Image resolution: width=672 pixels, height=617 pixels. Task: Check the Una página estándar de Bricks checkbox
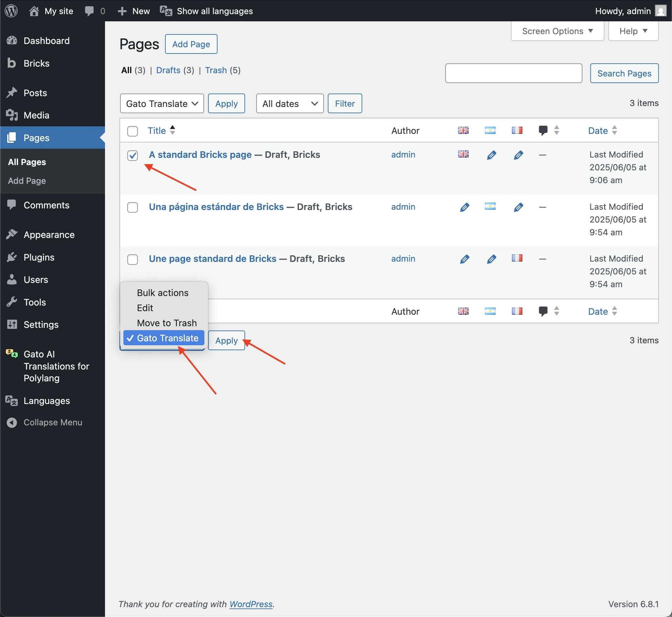[133, 207]
